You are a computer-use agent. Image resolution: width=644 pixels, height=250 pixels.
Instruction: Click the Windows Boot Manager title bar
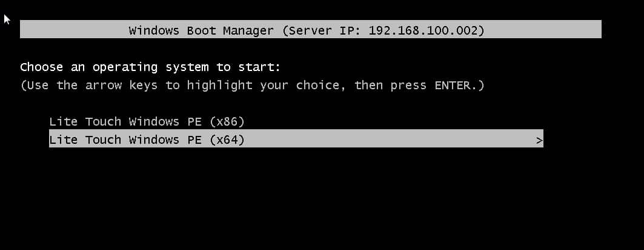pos(311,29)
